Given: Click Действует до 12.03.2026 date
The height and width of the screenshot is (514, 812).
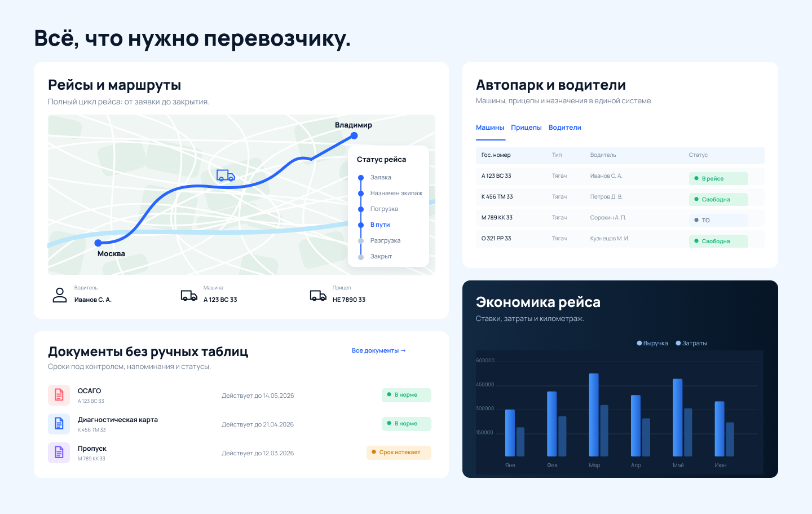Looking at the screenshot, I should click(x=258, y=453).
